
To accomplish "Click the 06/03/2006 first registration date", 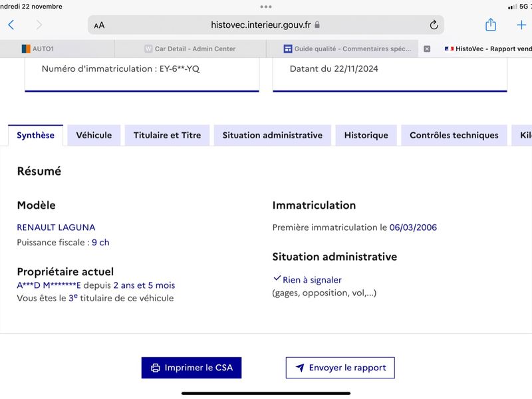I will (413, 227).
